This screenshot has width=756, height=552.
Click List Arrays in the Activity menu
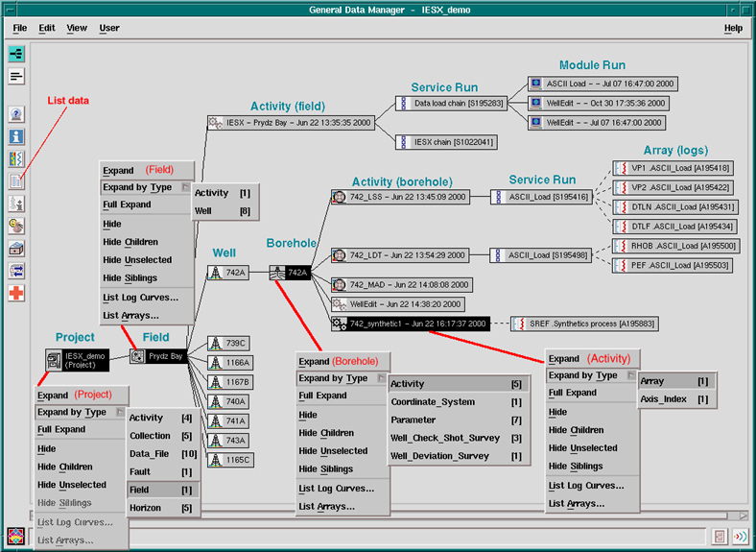pyautogui.click(x=576, y=503)
